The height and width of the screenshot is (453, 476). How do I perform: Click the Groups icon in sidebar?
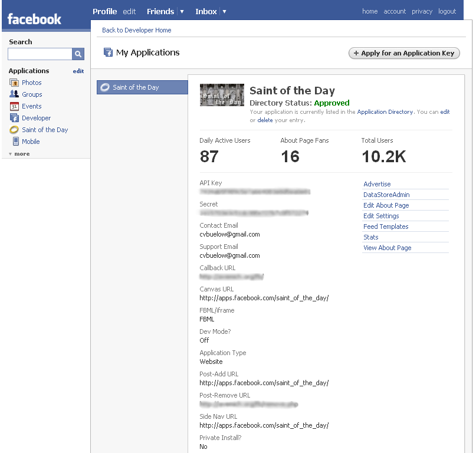point(15,94)
